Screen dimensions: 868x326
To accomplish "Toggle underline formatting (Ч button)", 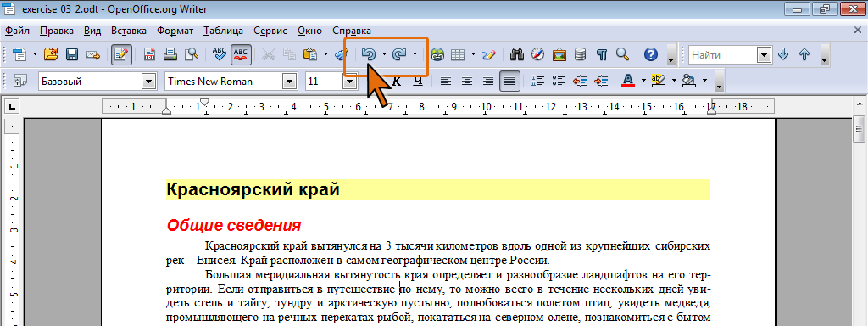I will tap(418, 81).
